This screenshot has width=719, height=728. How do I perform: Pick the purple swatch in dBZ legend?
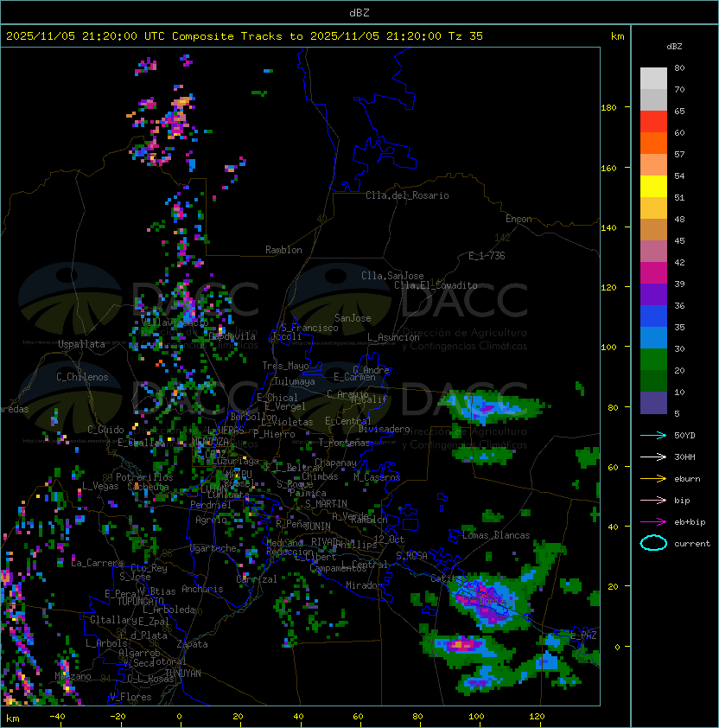(653, 294)
